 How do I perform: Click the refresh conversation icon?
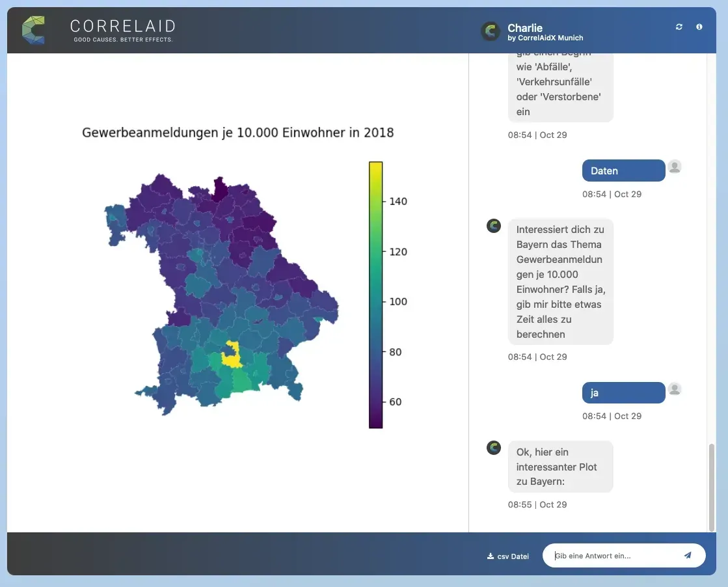(x=679, y=27)
